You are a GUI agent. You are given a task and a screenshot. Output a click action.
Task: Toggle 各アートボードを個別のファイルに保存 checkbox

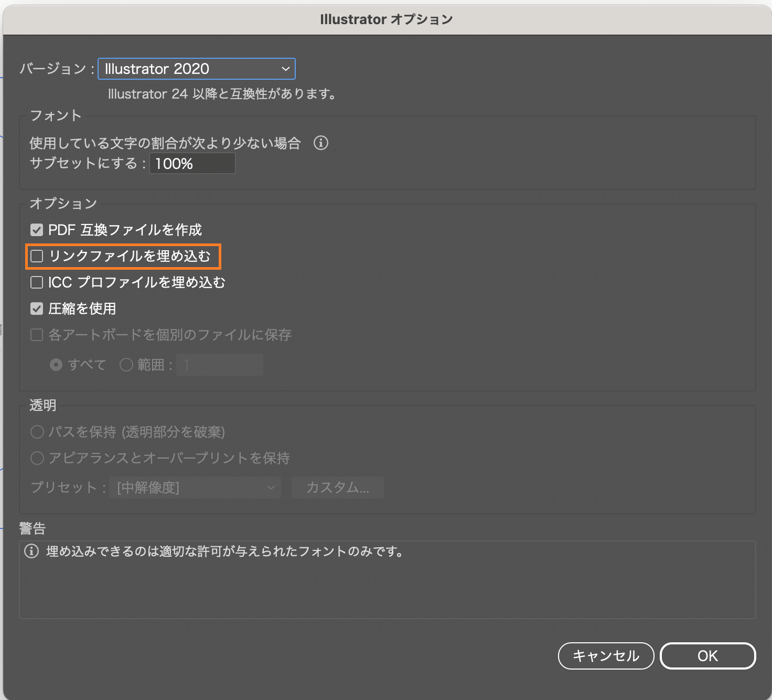point(37,335)
